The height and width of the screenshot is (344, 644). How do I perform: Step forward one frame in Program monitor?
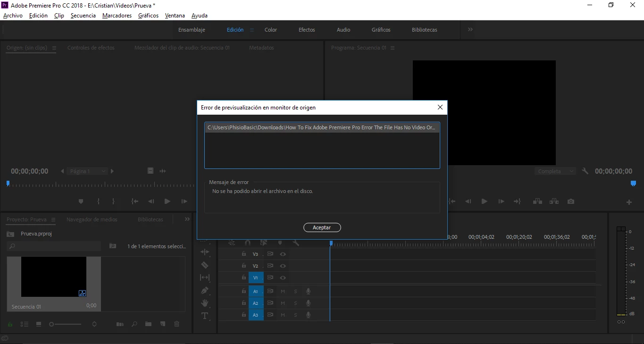[x=501, y=201]
